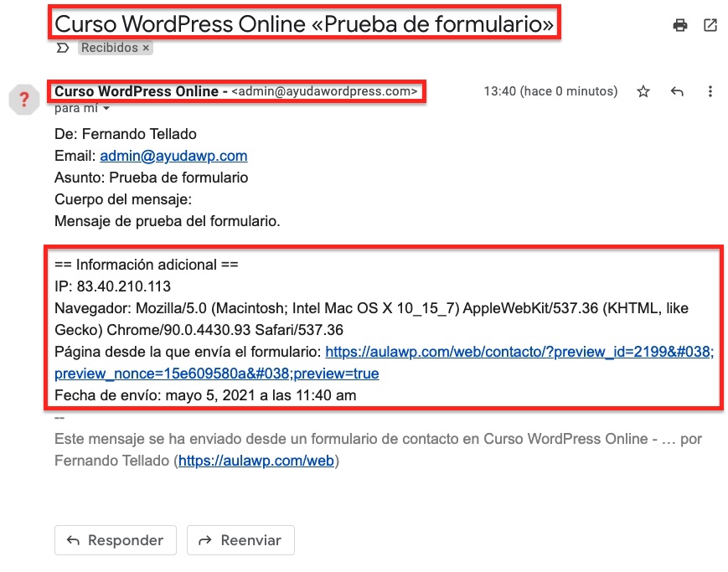Open the https://aulawp.com/web link
This screenshot has width=728, height=572.
tap(256, 461)
